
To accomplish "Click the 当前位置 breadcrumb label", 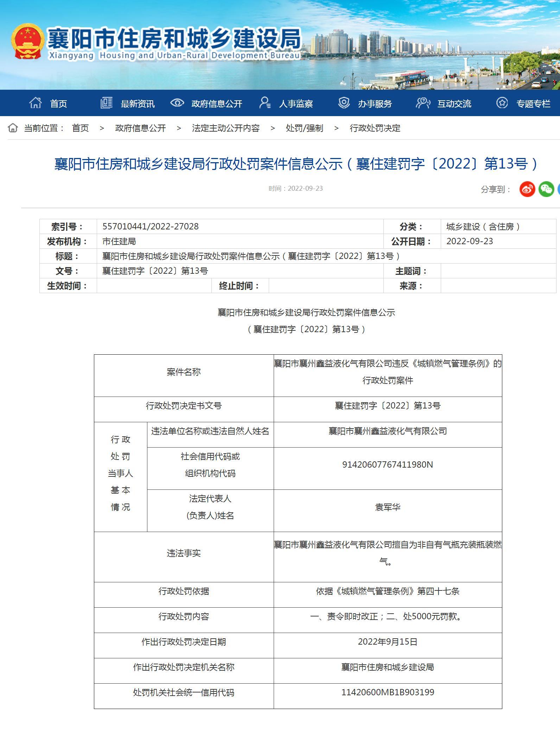I will click(x=44, y=128).
